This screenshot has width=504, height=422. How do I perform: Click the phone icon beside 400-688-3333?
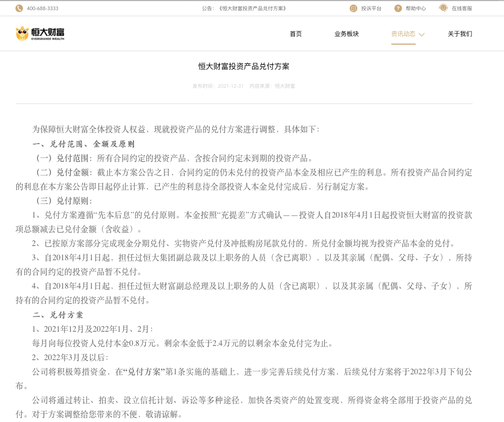click(x=19, y=8)
